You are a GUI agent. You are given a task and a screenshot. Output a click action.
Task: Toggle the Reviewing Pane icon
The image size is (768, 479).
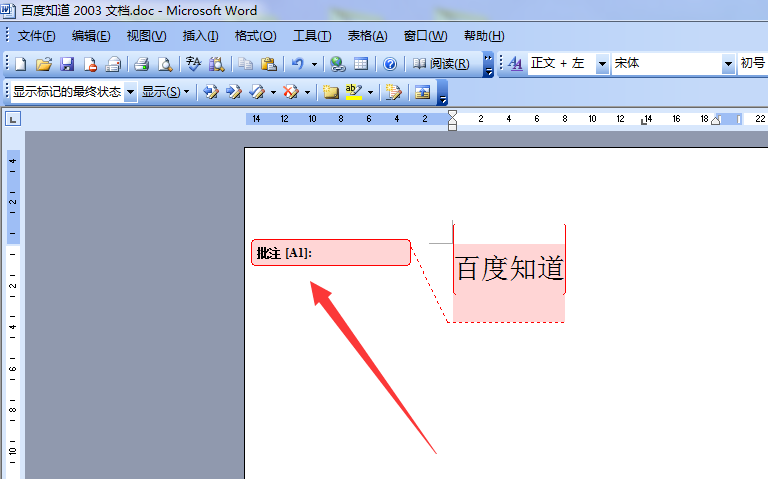coord(422,92)
